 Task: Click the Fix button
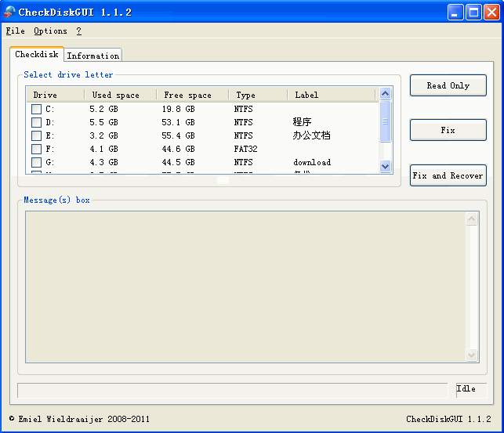coord(448,130)
